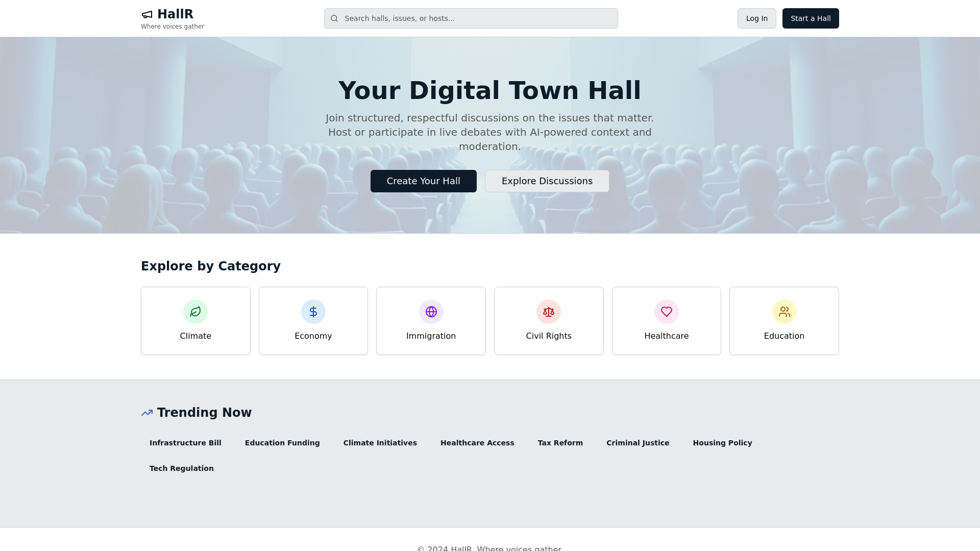Screen dimensions: 980x551
Task: Click the Start a Hall button
Action: click(811, 18)
